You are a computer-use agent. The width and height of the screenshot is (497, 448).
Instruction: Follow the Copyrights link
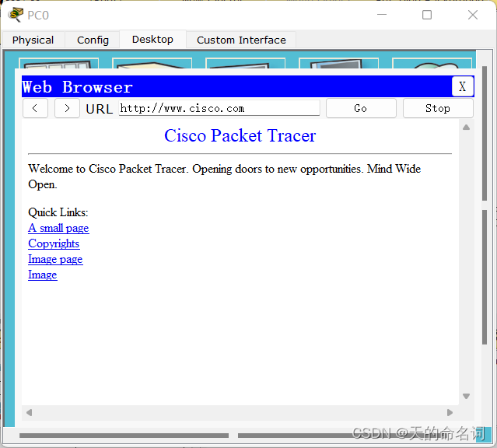coord(54,243)
